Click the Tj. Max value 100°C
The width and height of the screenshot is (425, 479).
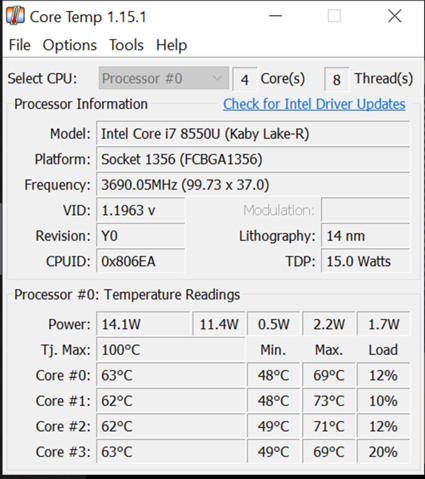pos(171,350)
